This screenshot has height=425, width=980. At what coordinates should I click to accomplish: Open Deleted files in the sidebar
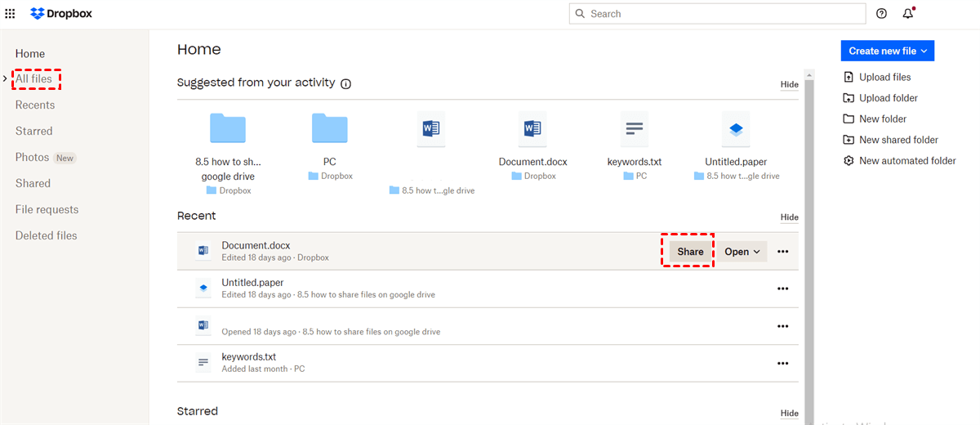tap(46, 235)
